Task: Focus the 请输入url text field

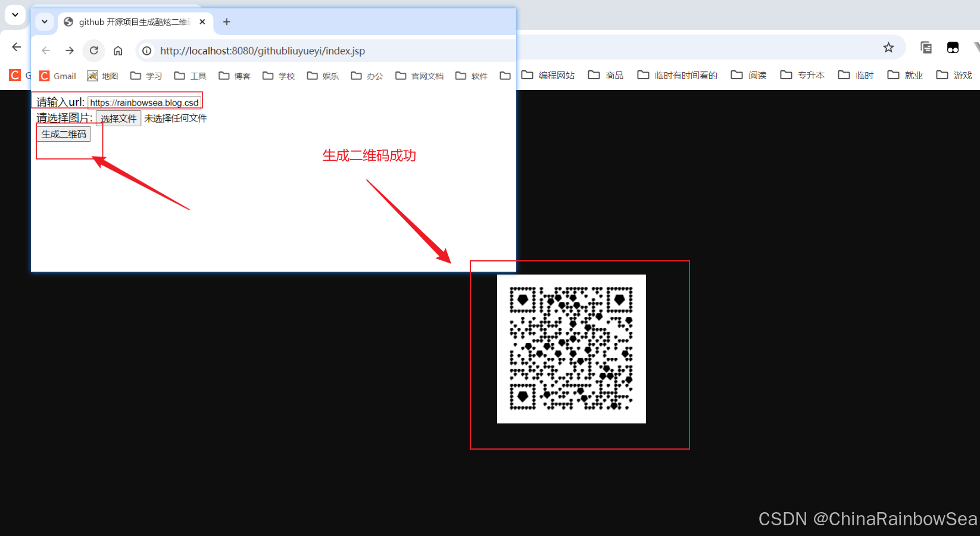Action: [145, 102]
